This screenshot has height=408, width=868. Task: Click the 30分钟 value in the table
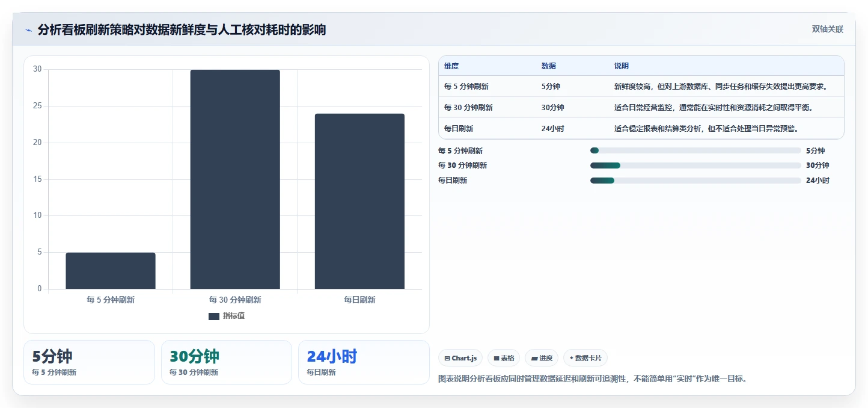point(553,108)
